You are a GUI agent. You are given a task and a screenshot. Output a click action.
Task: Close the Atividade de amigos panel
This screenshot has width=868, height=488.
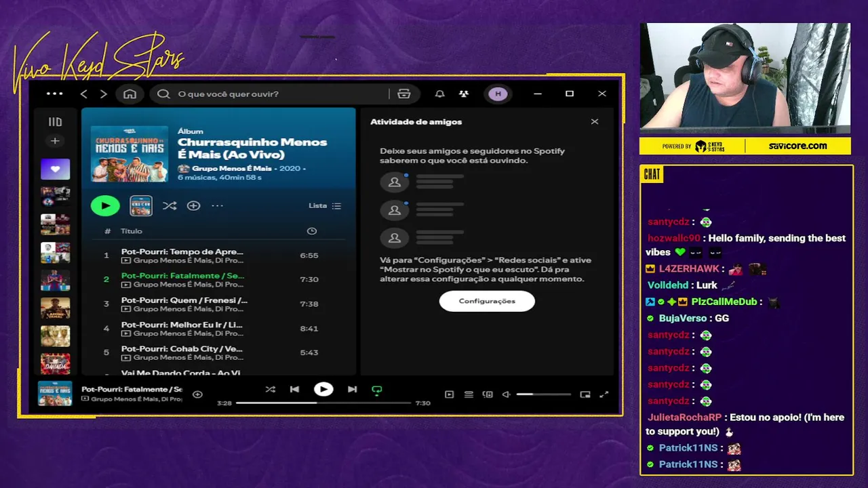(x=595, y=122)
